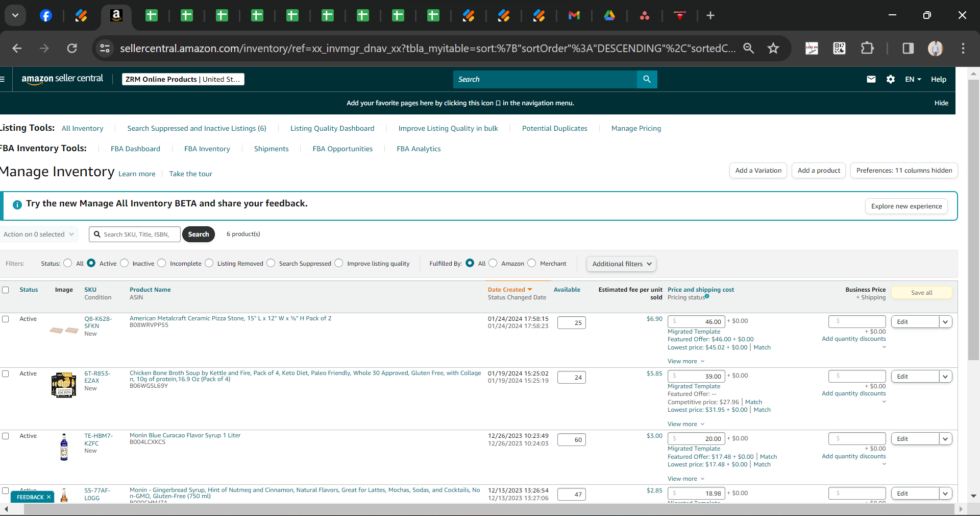980x516 pixels.
Task: Open the Chrome three-dot menu
Action: coord(963,48)
